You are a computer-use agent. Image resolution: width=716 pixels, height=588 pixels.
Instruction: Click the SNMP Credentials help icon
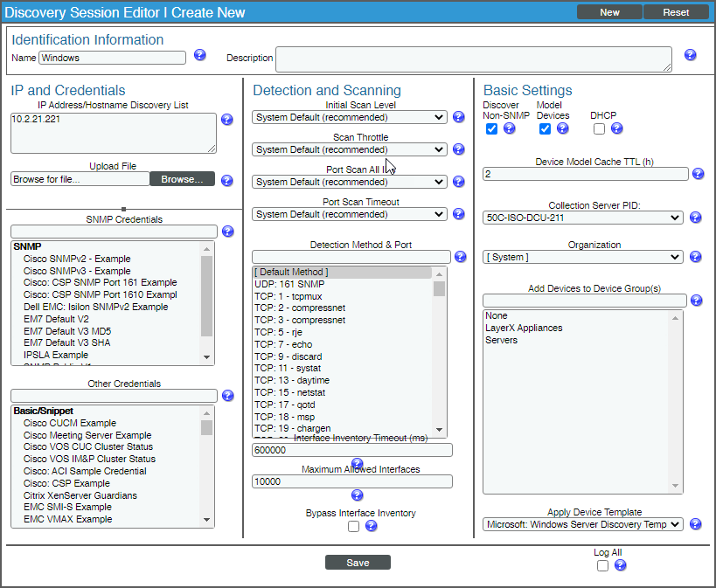pyautogui.click(x=227, y=231)
